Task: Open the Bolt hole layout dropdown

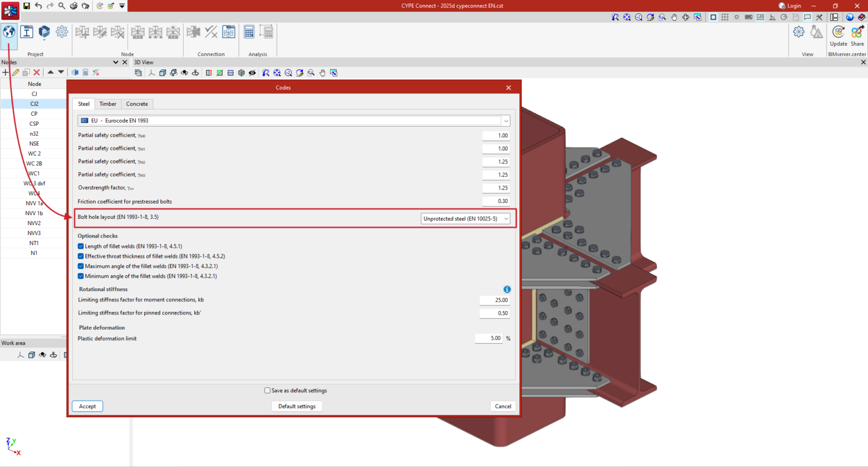Action: click(506, 218)
